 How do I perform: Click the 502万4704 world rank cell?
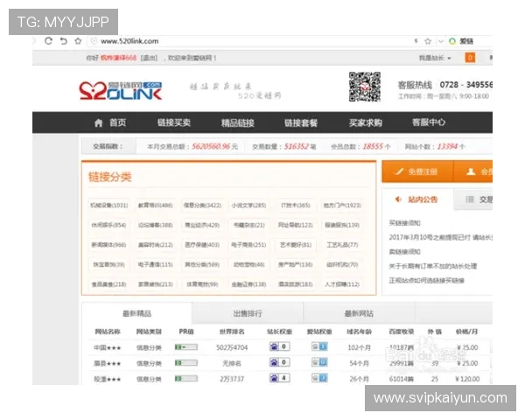click(x=232, y=347)
